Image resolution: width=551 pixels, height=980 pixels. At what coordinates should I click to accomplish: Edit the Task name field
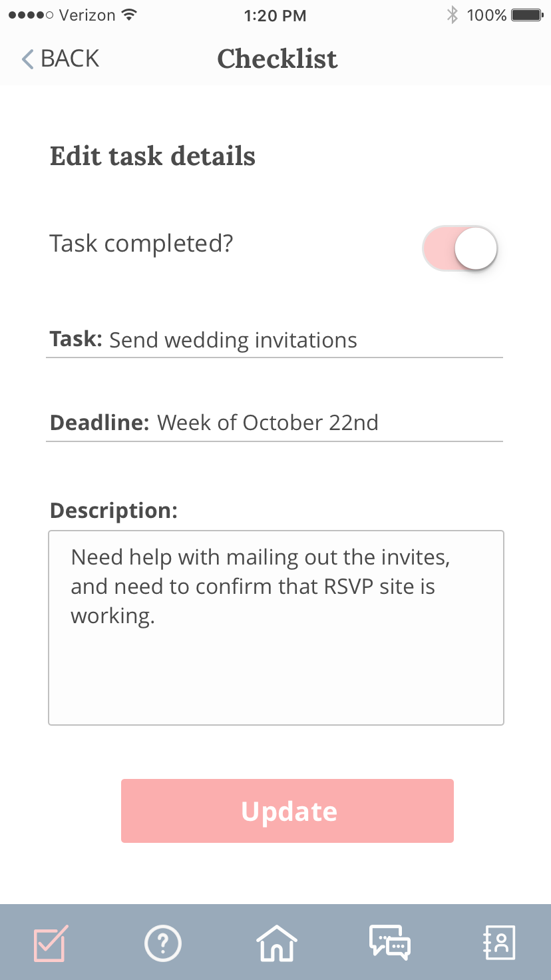[274, 341]
